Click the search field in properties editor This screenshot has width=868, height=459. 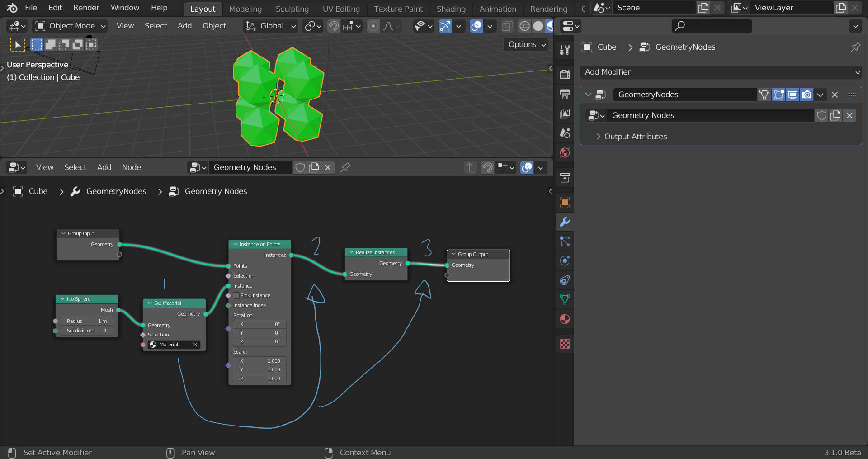[711, 26]
